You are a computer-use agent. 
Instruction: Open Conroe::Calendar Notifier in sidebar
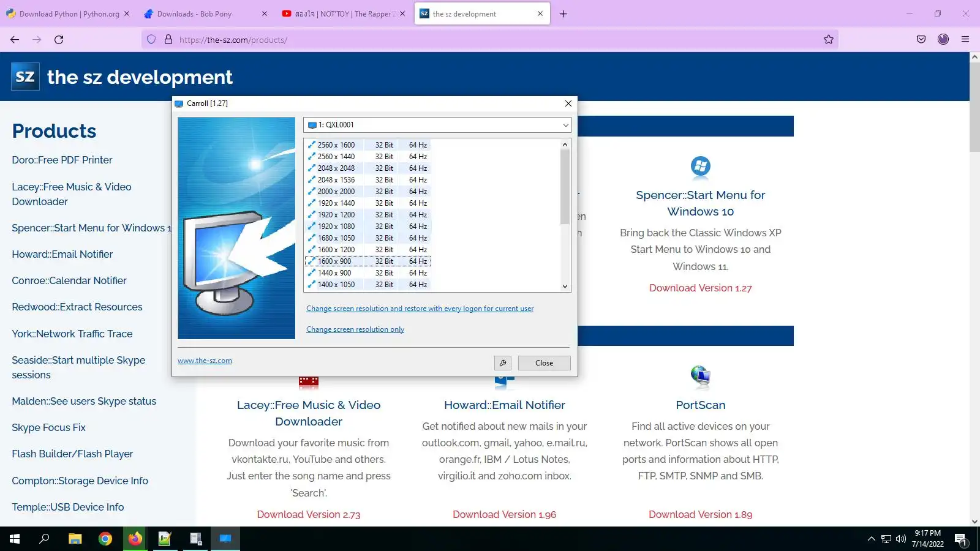(x=69, y=280)
